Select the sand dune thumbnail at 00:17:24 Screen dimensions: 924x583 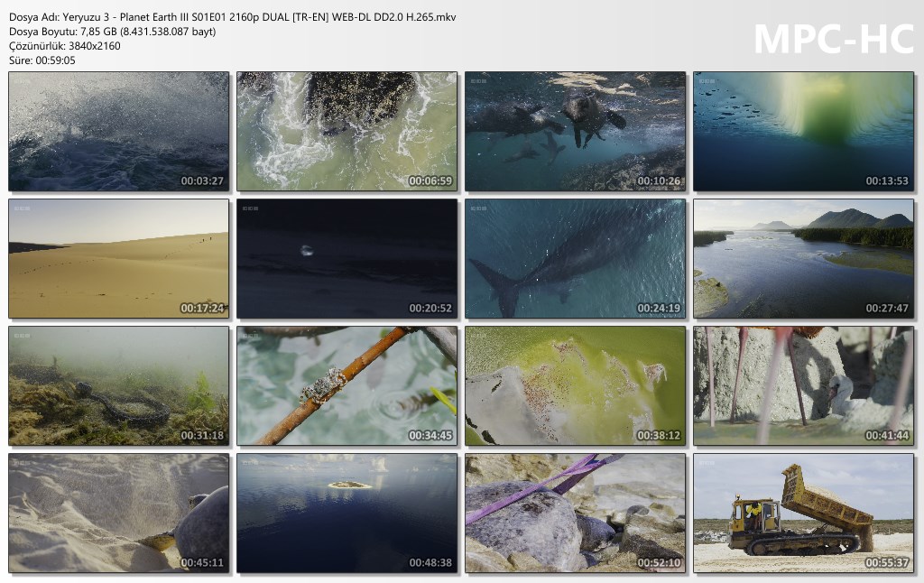(x=118, y=259)
